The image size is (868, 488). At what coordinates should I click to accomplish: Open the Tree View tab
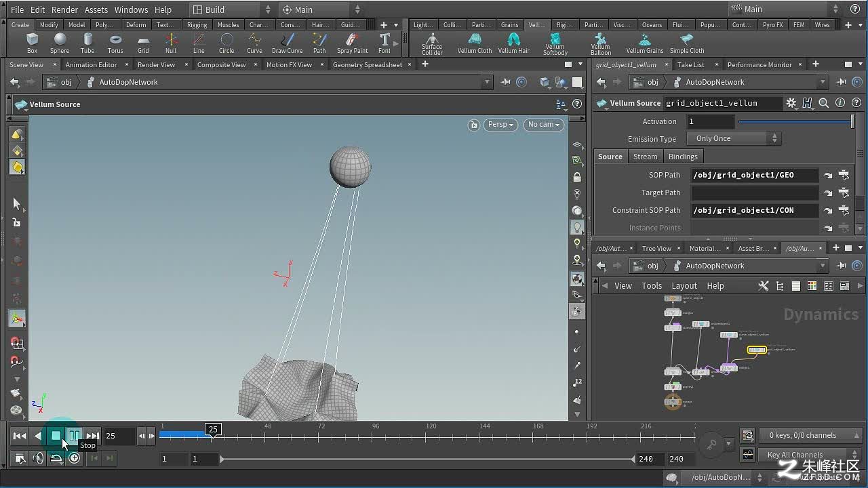(x=656, y=248)
